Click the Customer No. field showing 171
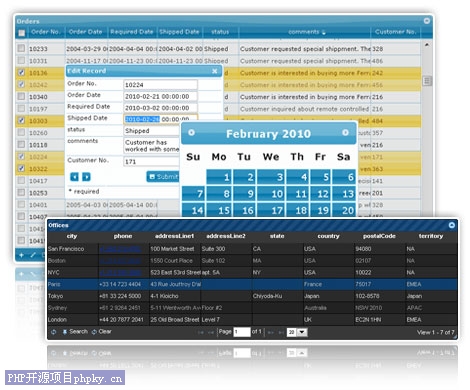The width and height of the screenshot is (470, 390). coord(152,161)
